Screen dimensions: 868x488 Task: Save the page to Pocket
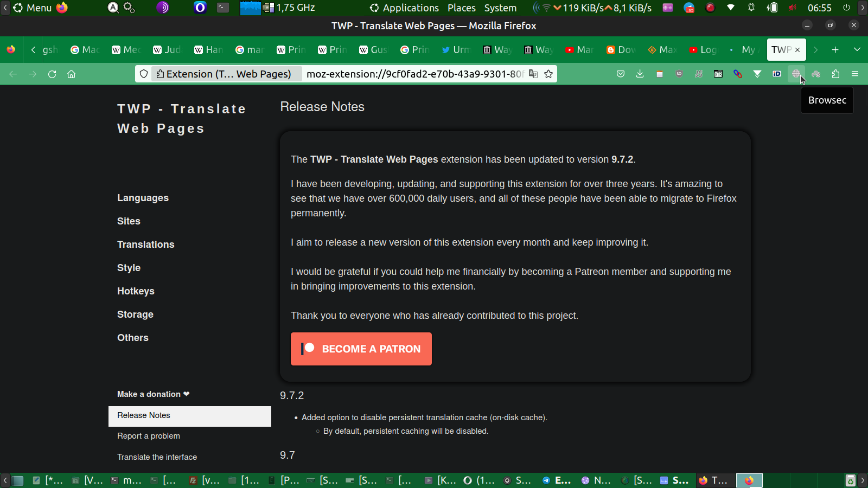621,74
